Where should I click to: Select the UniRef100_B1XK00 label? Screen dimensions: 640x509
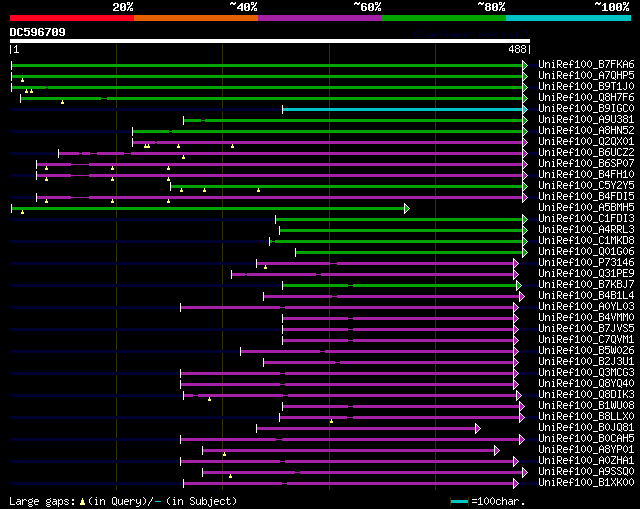click(586, 483)
